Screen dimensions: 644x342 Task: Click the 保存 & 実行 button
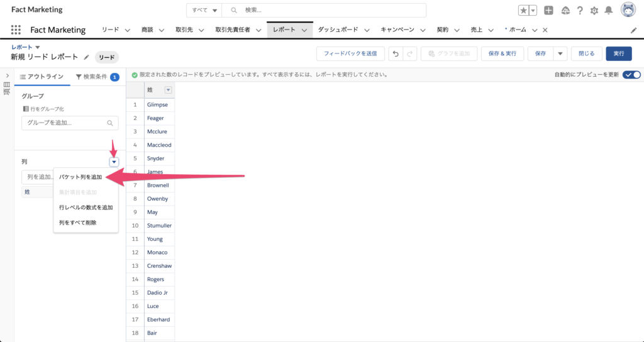tap(502, 54)
